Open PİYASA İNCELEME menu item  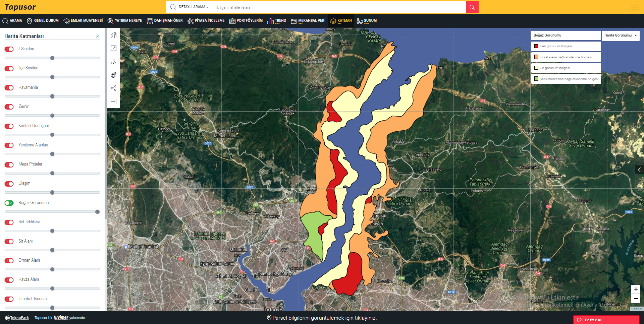click(x=206, y=21)
